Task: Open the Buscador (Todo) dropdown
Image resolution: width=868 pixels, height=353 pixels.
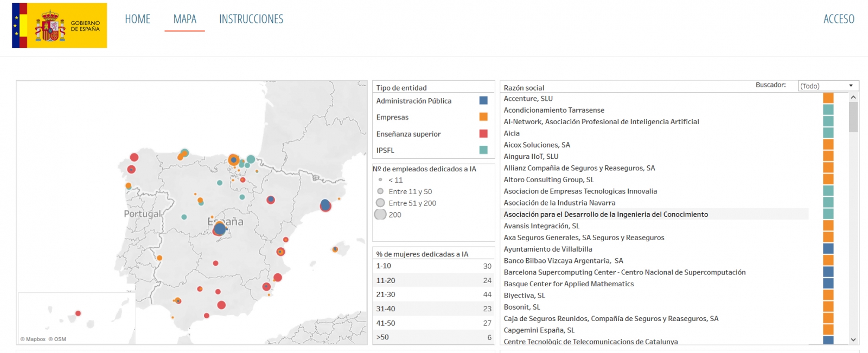Action: point(828,86)
